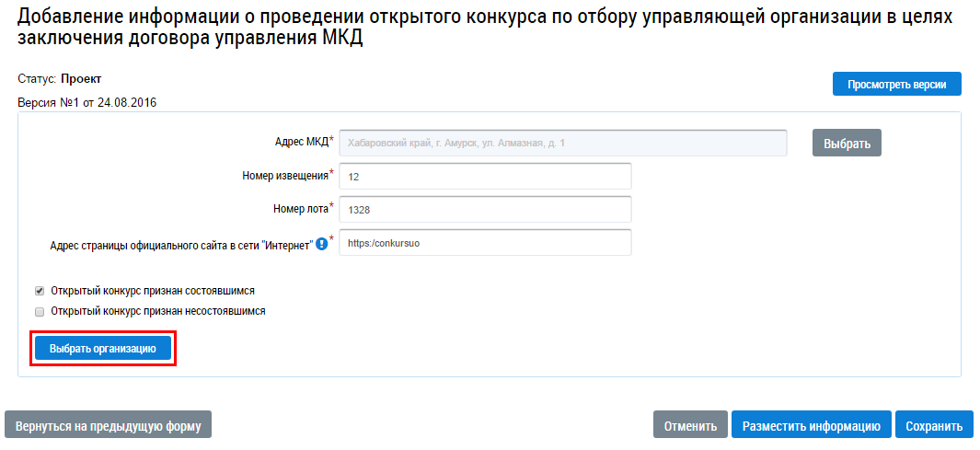Click the Номер лота field label
The height and width of the screenshot is (450, 980).
click(x=300, y=209)
